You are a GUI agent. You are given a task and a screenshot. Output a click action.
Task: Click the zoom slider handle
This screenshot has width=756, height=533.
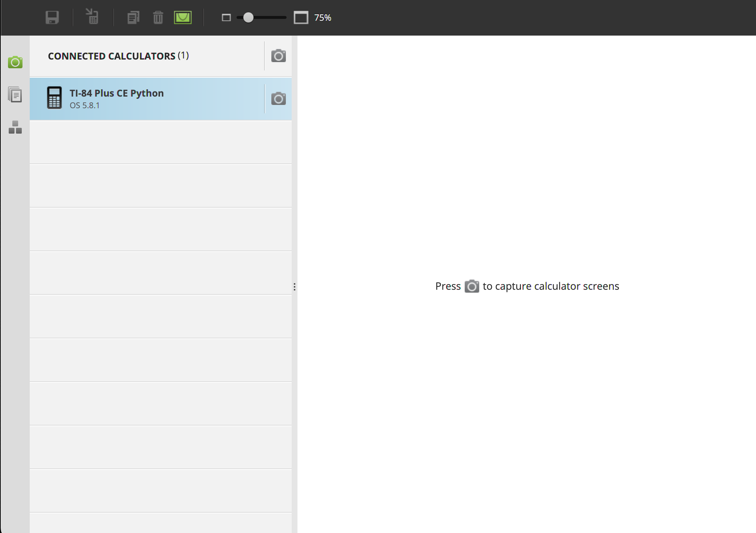pyautogui.click(x=248, y=17)
